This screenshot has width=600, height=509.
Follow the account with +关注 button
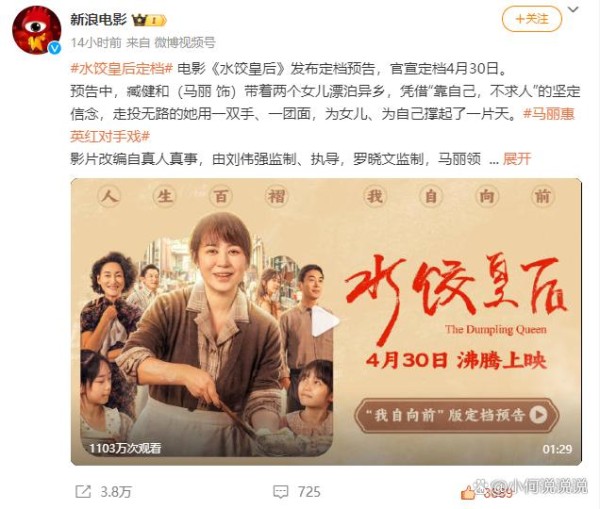[x=532, y=19]
